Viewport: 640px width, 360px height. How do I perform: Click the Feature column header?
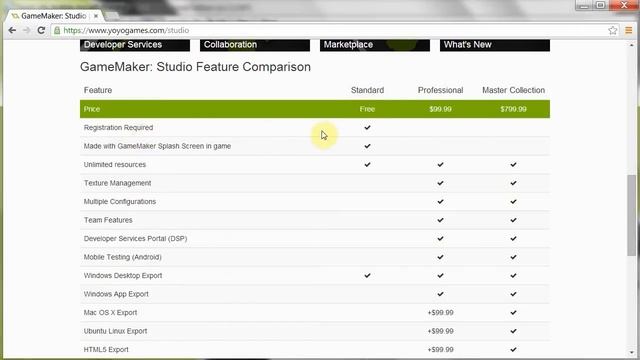point(98,90)
